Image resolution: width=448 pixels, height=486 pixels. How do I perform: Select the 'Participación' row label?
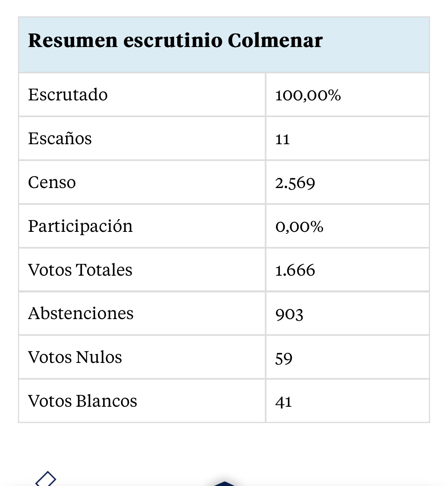coord(80,226)
